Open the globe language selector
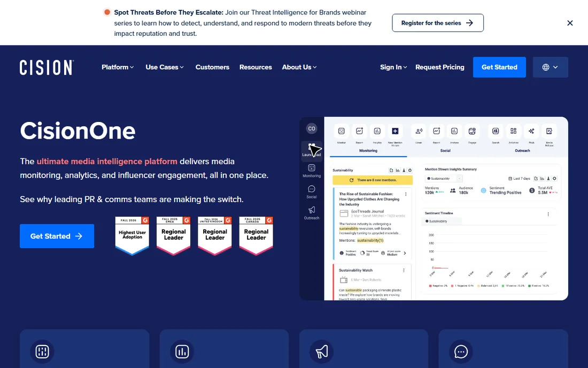This screenshot has height=368, width=588. (x=550, y=67)
